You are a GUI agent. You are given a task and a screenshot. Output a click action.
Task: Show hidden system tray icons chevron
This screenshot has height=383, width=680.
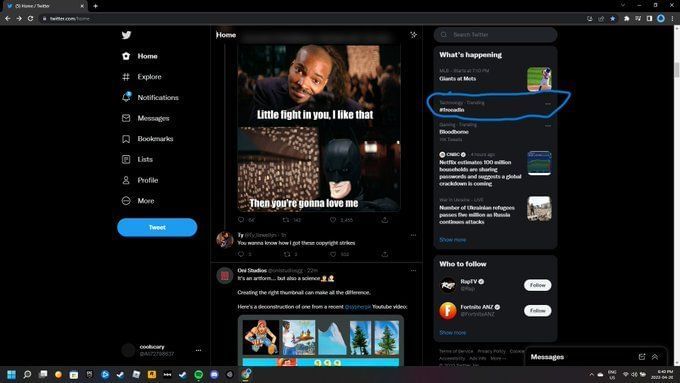point(591,374)
